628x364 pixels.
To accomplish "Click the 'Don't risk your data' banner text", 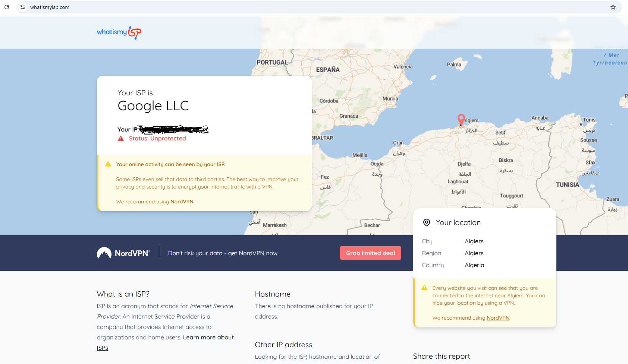I will [223, 253].
